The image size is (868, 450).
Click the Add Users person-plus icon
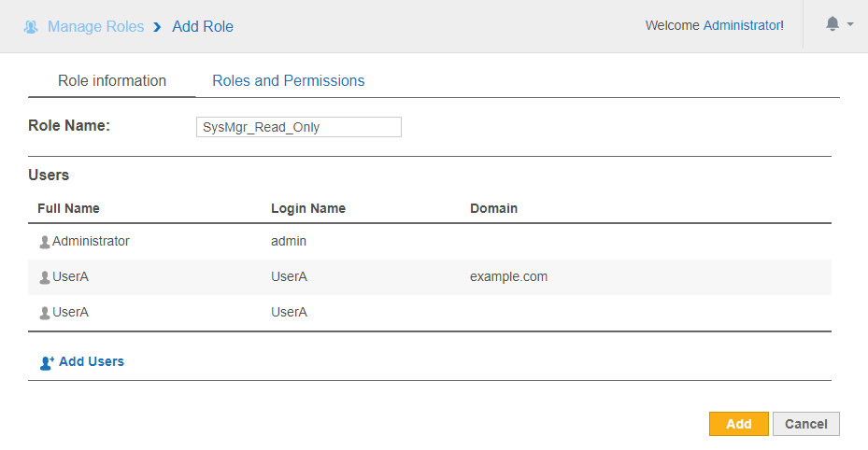[x=47, y=362]
